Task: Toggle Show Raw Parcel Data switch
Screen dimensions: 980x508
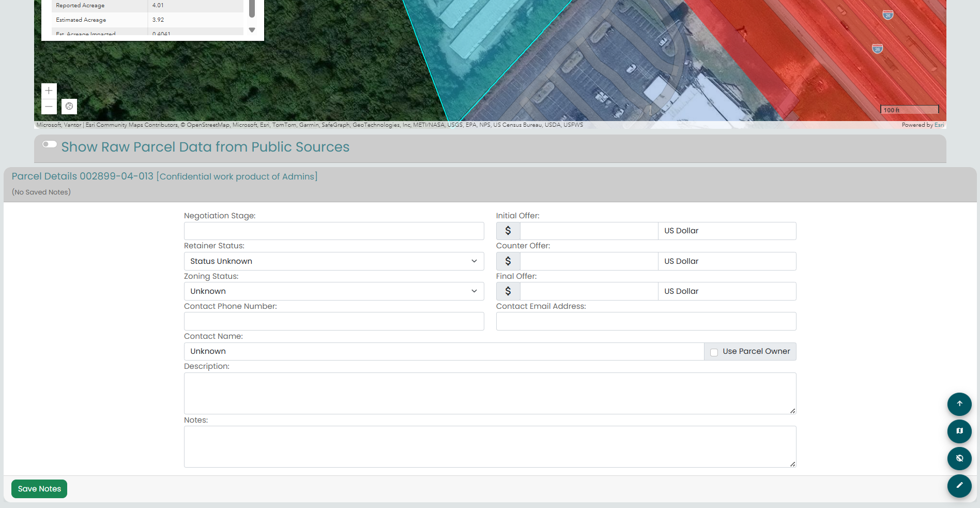Action: (50, 144)
